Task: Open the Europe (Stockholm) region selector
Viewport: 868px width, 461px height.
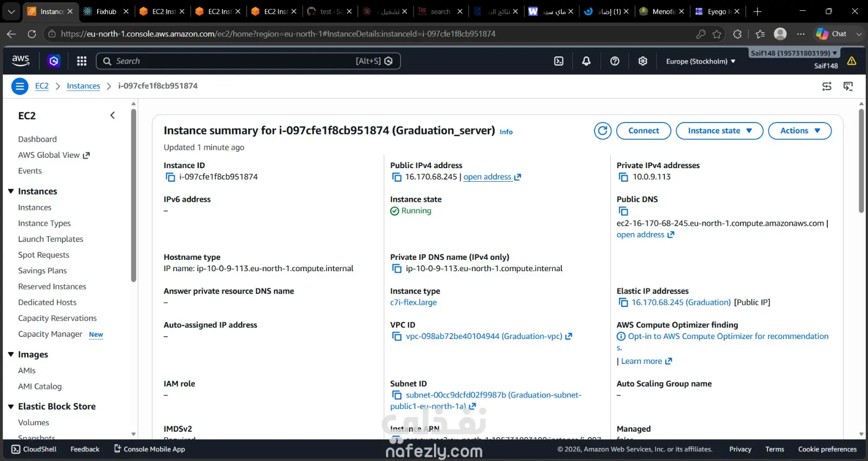Action: click(x=700, y=61)
